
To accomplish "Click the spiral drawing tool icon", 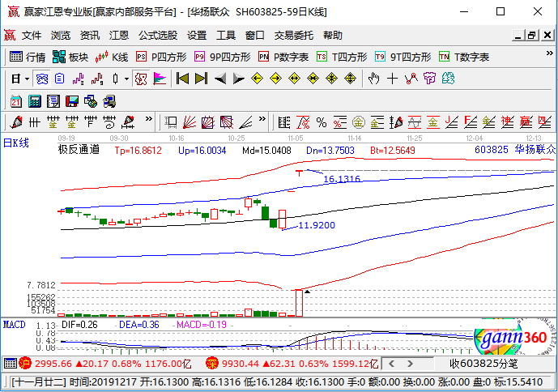I will tap(109, 122).
